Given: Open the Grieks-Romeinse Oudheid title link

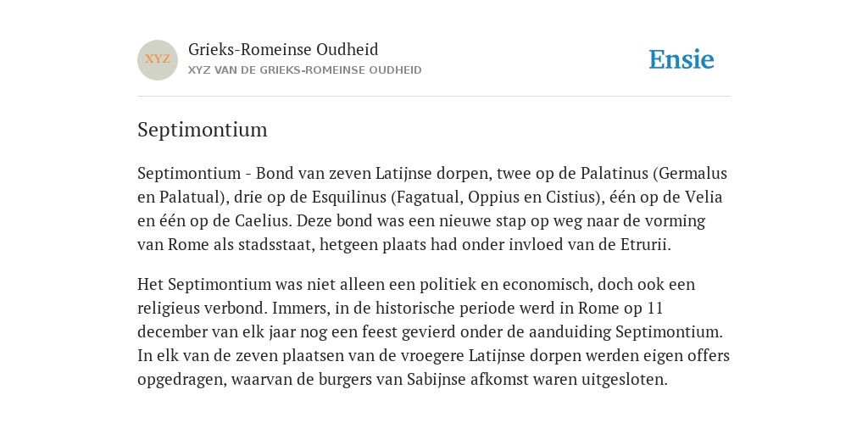Looking at the screenshot, I should [283, 49].
